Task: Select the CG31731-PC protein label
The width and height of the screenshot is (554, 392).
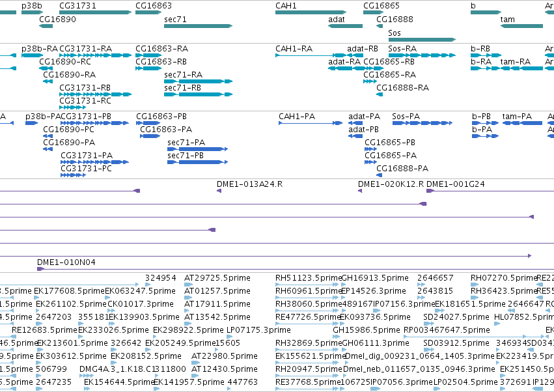Action: [86, 169]
